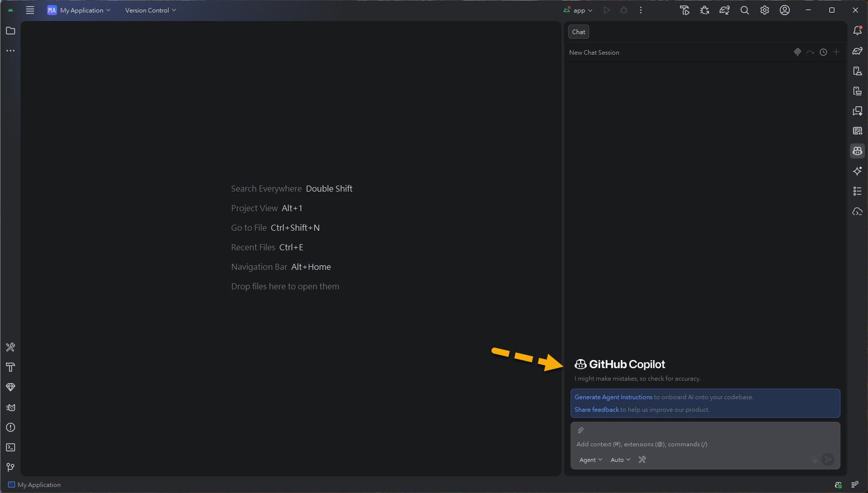Click Search Everywhere magnifier icon

click(x=745, y=10)
